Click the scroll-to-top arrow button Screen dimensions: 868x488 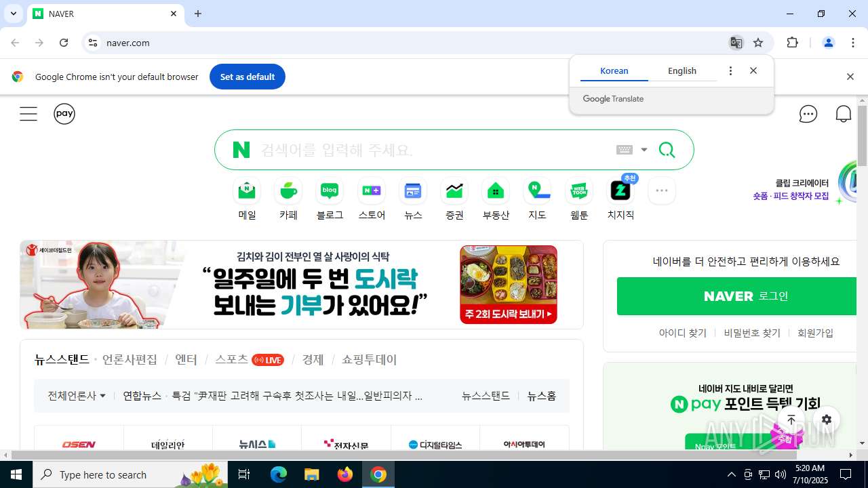pos(791,420)
